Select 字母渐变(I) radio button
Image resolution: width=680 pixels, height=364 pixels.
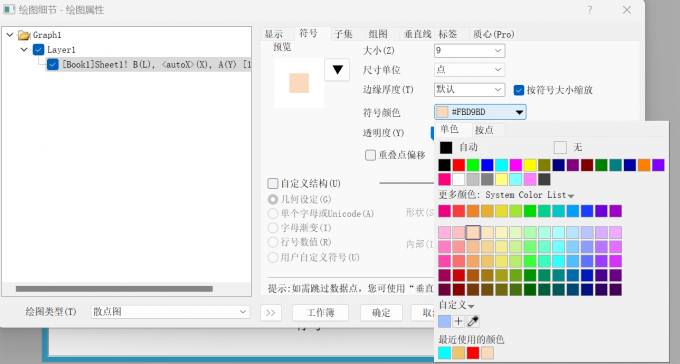(x=273, y=228)
